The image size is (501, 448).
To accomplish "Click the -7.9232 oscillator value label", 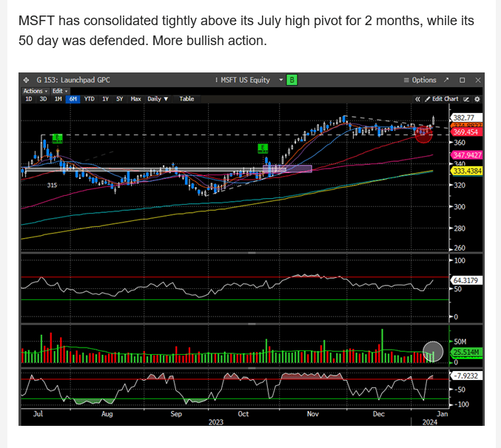I will pyautogui.click(x=466, y=376).
